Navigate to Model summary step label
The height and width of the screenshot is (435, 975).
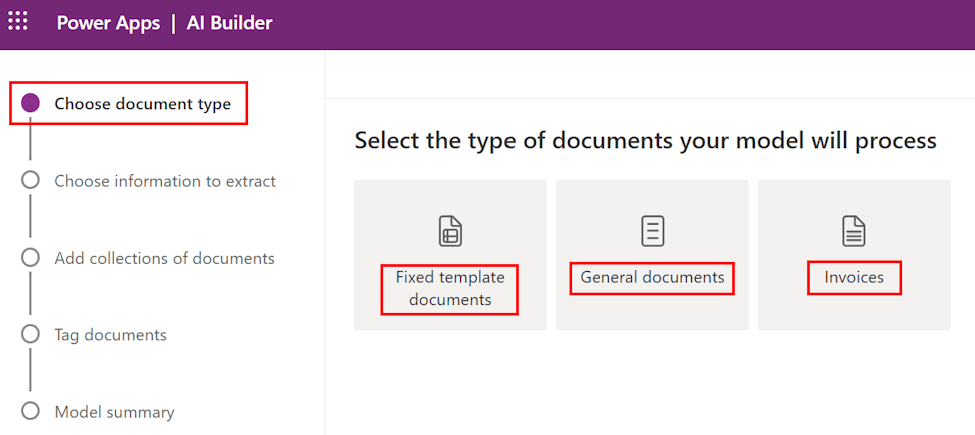[x=114, y=412]
